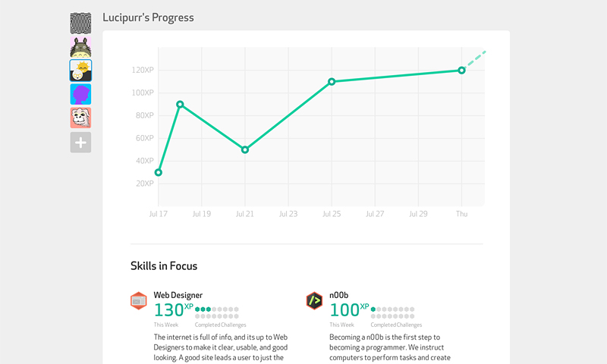Click the Jul 21 data point at 50XP
Image resolution: width=607 pixels, height=364 pixels.
click(x=244, y=149)
